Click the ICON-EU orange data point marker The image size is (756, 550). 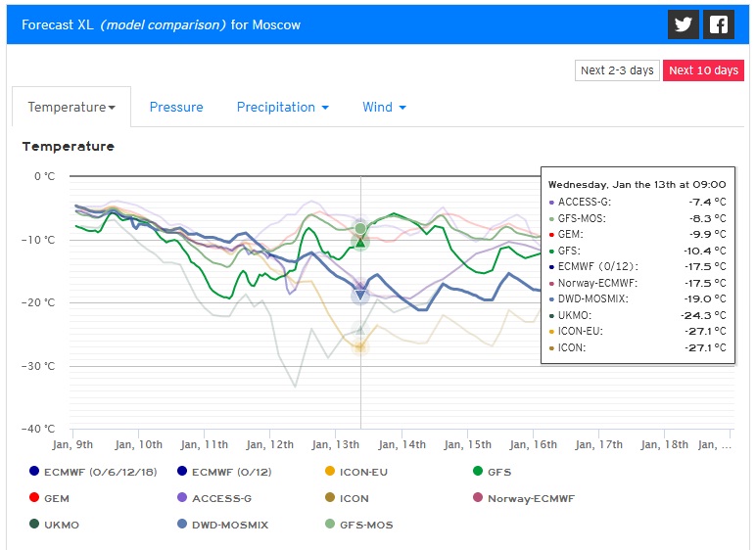pos(359,346)
